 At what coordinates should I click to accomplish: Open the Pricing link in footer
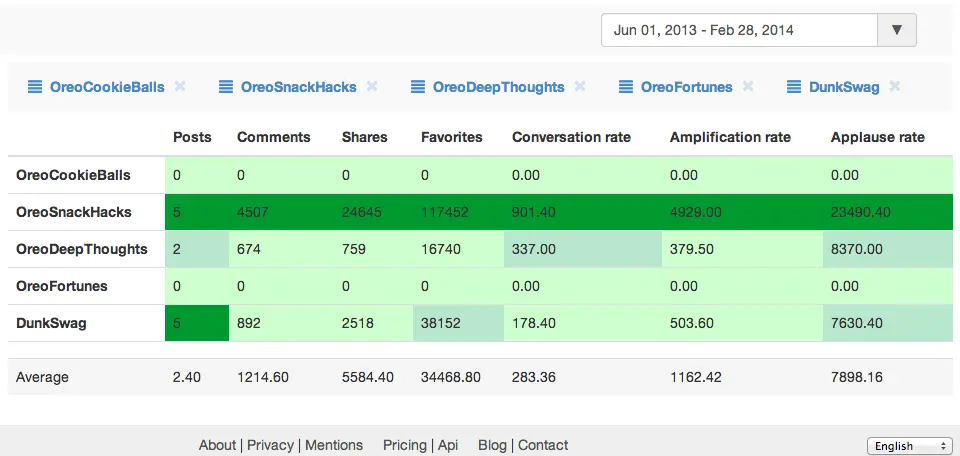point(404,445)
